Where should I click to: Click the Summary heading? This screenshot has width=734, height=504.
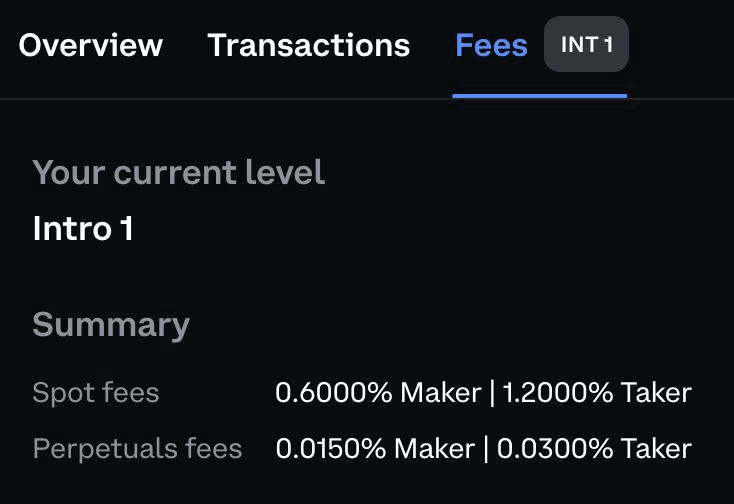111,325
